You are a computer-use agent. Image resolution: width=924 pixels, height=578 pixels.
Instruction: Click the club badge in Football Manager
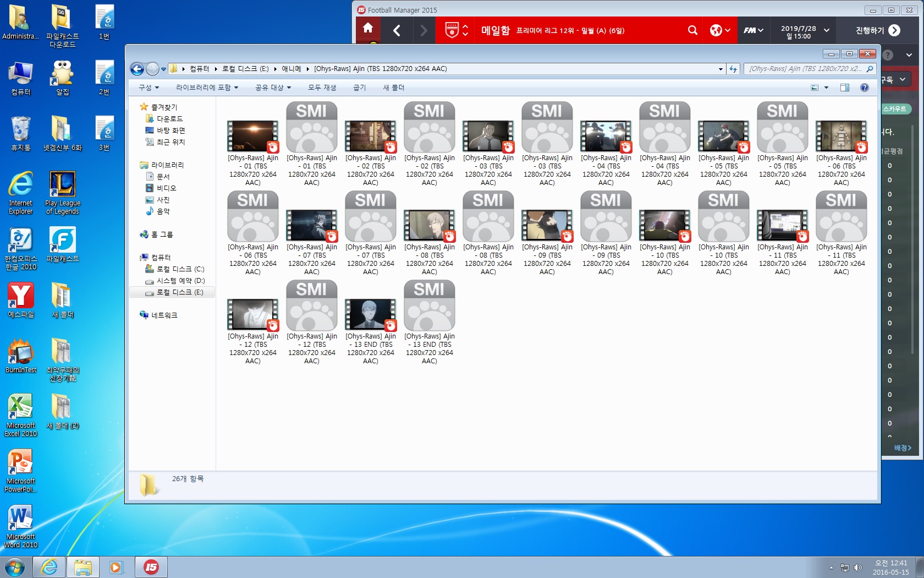pyautogui.click(x=452, y=30)
